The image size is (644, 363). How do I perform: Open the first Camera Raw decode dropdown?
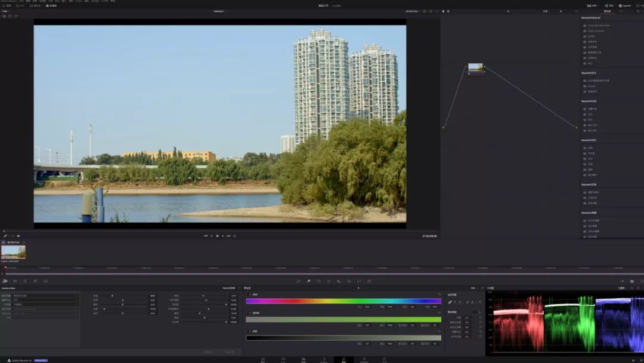(45, 296)
